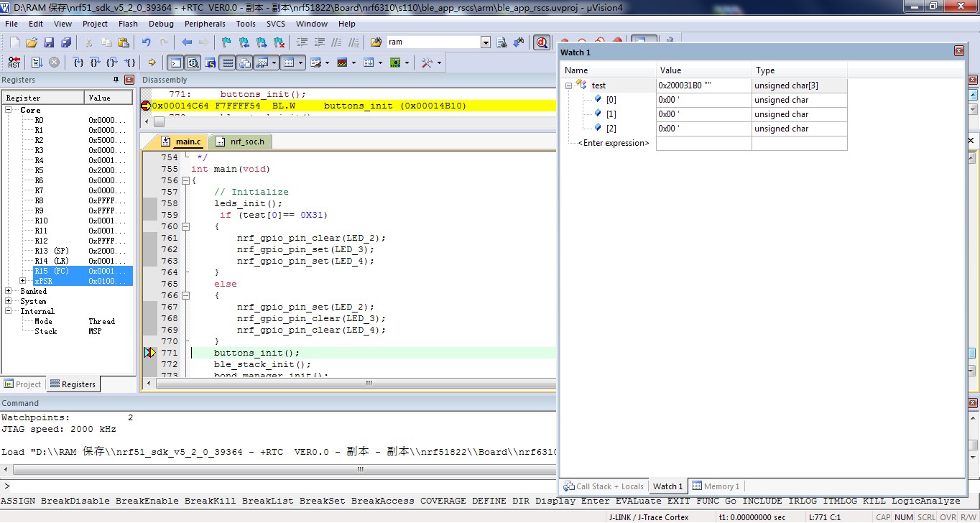Switch to the Project panel tab
Screen dimensions: 980x523
(x=23, y=384)
